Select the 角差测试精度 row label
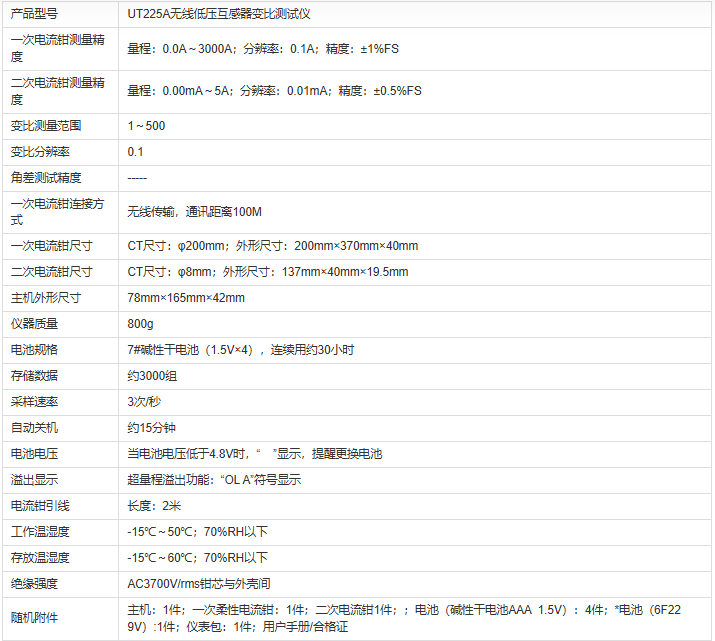This screenshot has height=641, width=715. click(x=46, y=178)
